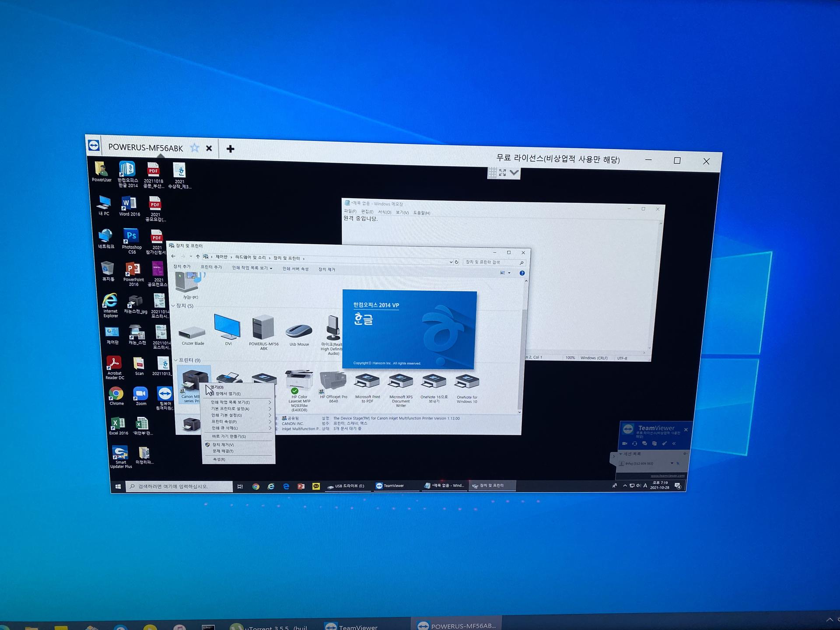
Task: Expand the 인쇄 작업 목록 보기 toolbar dropdown
Action: [271, 269]
